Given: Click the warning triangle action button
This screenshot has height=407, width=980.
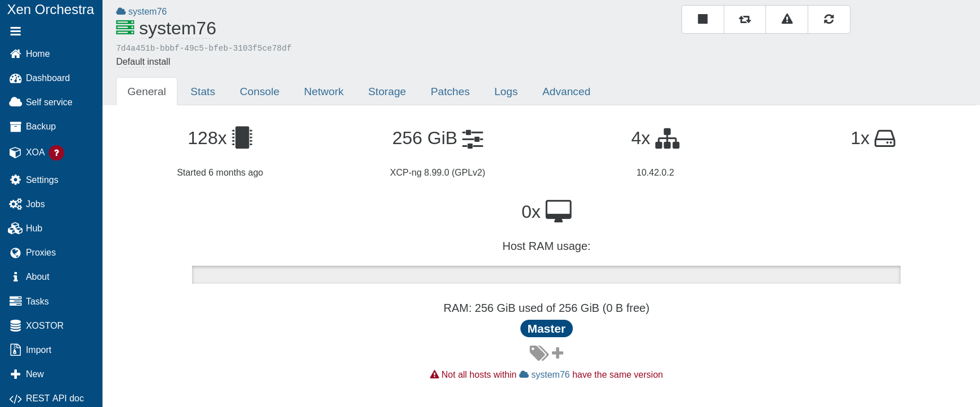Looking at the screenshot, I should click(x=787, y=19).
